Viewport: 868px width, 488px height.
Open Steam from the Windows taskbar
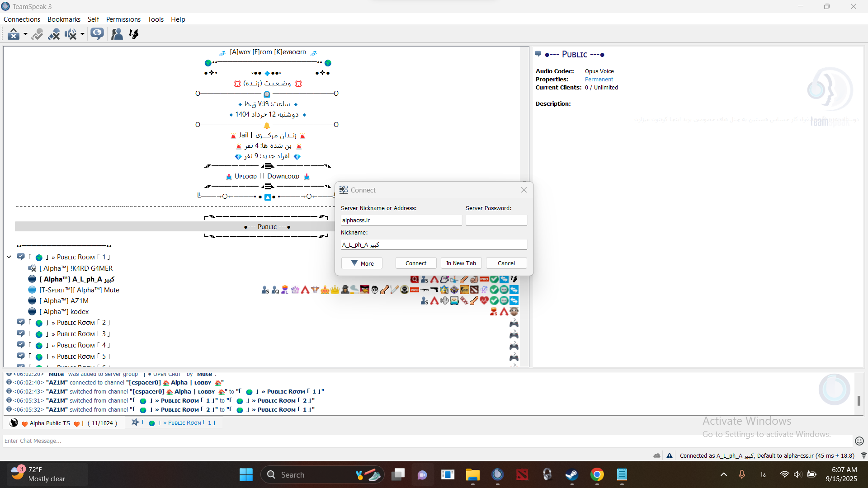(572, 475)
